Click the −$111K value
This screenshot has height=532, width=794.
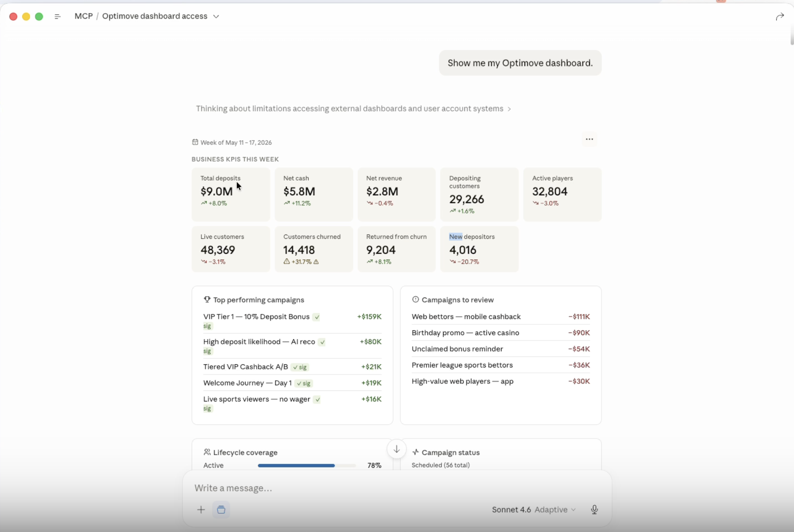click(579, 317)
